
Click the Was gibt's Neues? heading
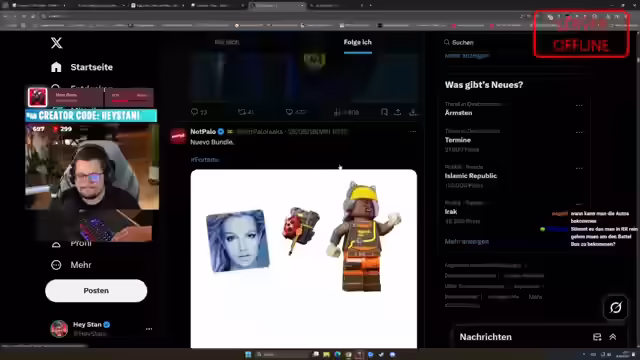pyautogui.click(x=484, y=85)
